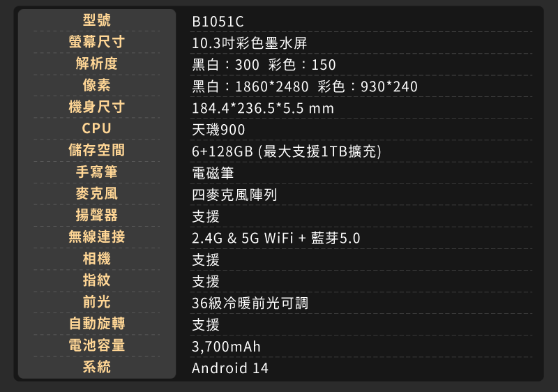558x392 pixels.
Task: Click the 前光 label
Action: coord(97,301)
